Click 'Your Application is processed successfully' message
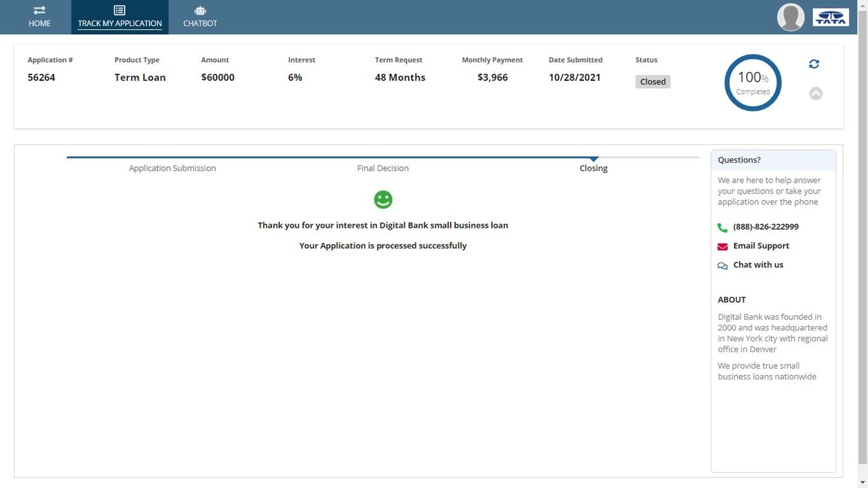 coord(383,246)
